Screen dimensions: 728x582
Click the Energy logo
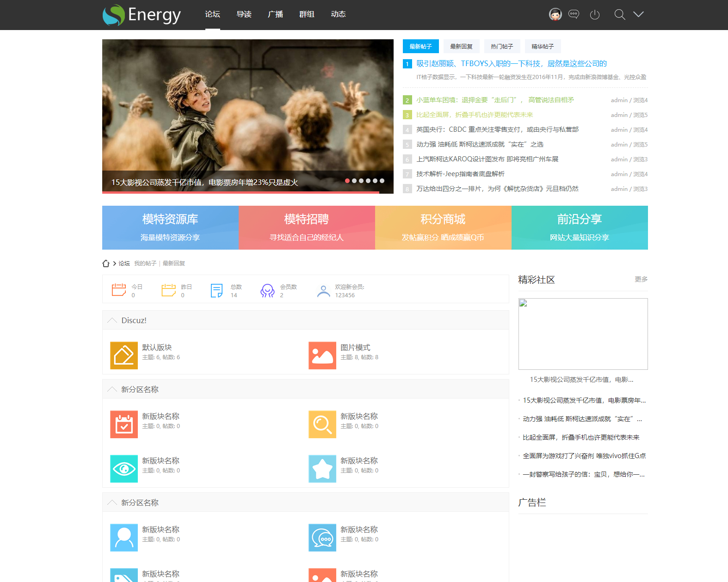point(142,15)
